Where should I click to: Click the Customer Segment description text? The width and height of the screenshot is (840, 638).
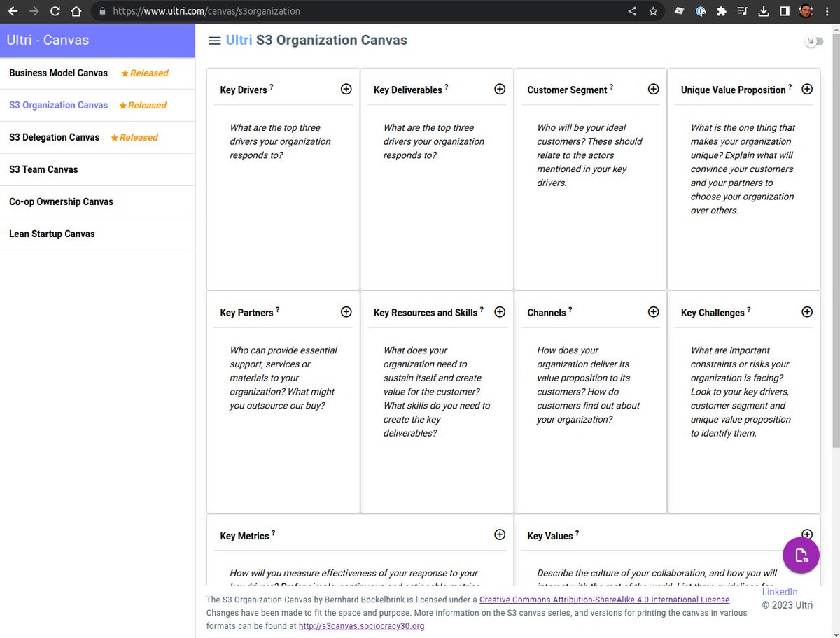[589, 155]
